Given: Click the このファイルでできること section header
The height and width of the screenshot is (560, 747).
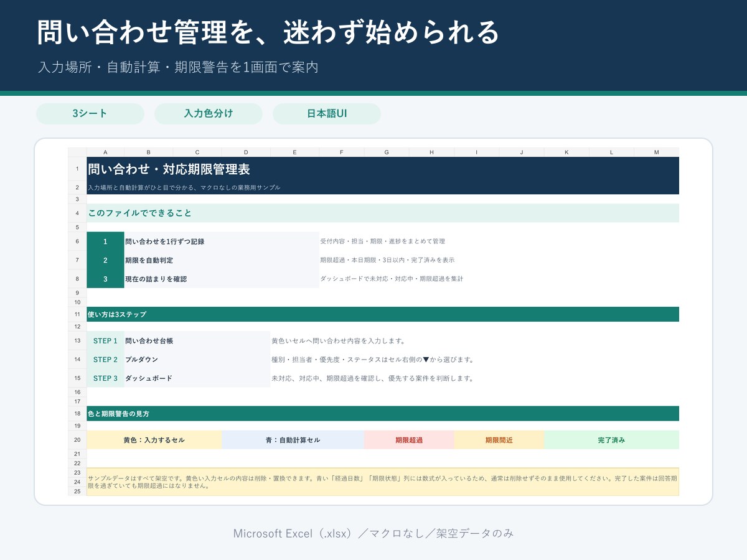Looking at the screenshot, I should [x=383, y=213].
